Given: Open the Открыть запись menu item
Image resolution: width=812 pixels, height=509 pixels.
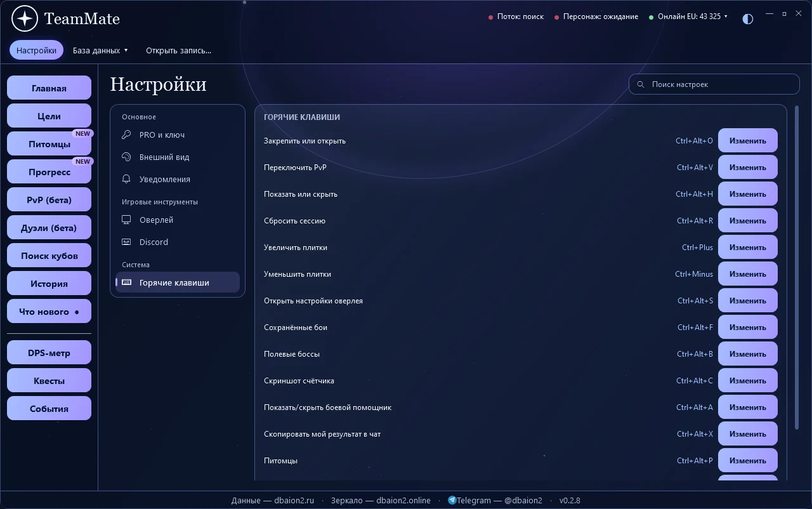Looking at the screenshot, I should pyautogui.click(x=178, y=50).
